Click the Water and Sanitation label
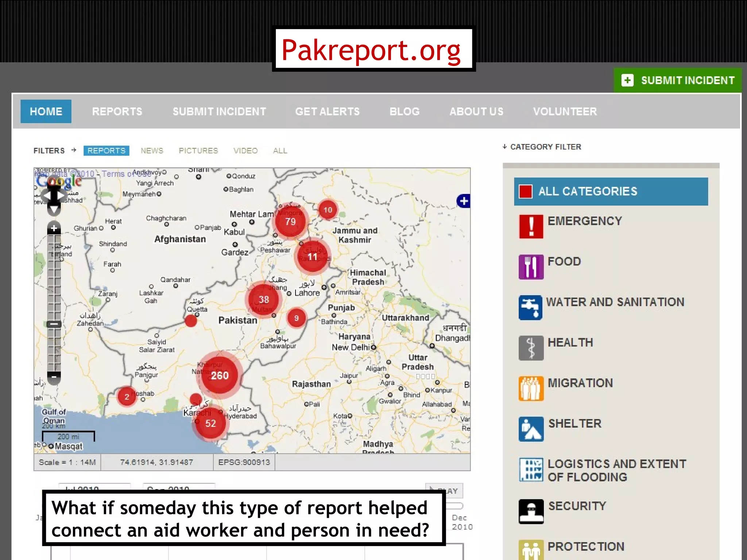 (x=615, y=302)
